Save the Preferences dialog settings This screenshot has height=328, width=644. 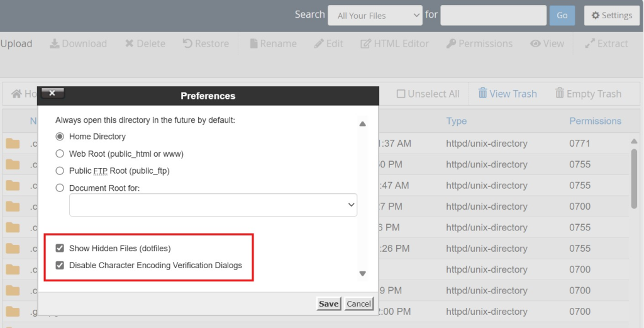pos(328,303)
